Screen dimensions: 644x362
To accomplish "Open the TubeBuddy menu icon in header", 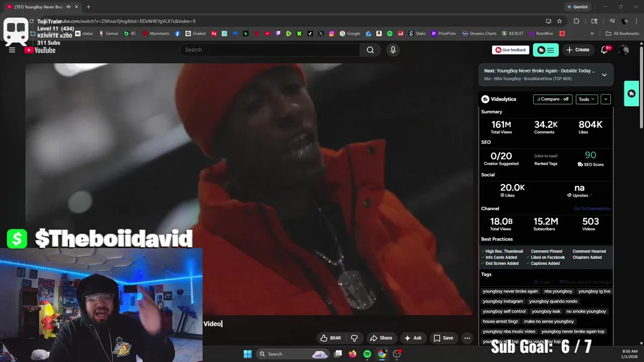I will click(546, 50).
